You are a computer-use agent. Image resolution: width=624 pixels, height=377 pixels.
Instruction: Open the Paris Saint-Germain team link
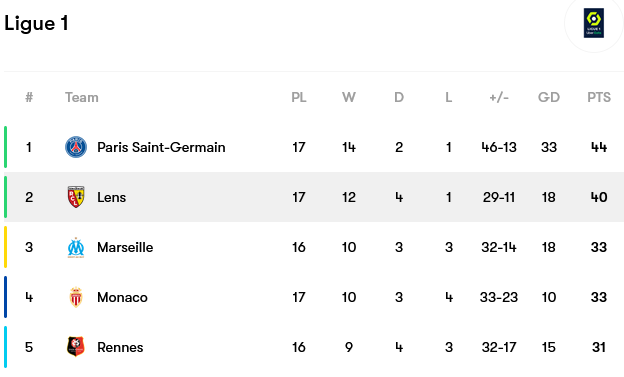161,147
